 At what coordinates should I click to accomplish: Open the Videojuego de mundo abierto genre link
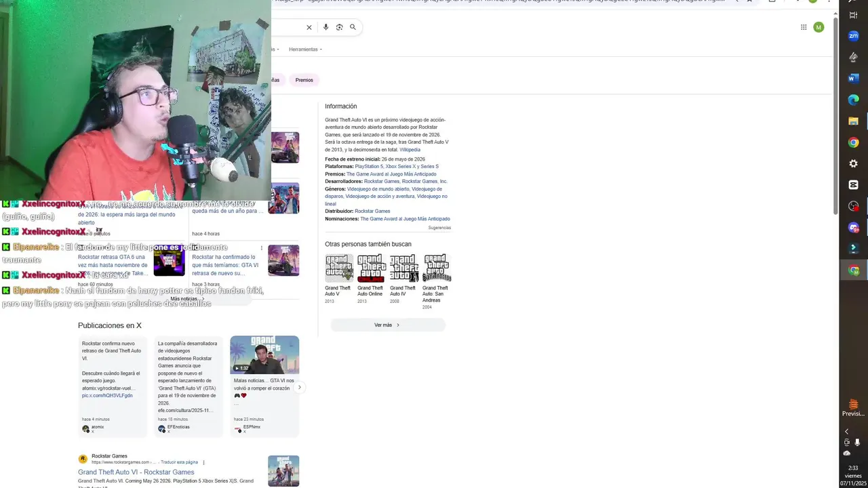pos(378,189)
